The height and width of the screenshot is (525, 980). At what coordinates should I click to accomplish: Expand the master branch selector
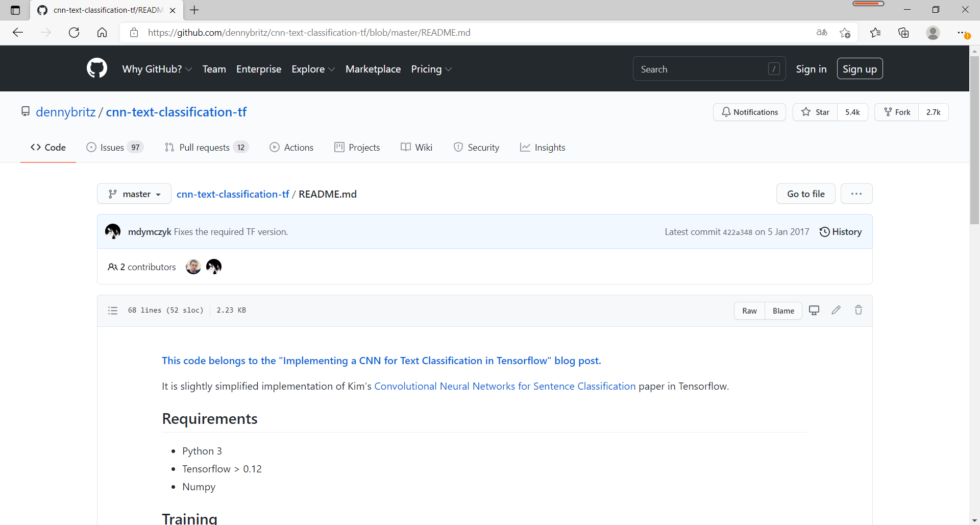[x=134, y=194]
